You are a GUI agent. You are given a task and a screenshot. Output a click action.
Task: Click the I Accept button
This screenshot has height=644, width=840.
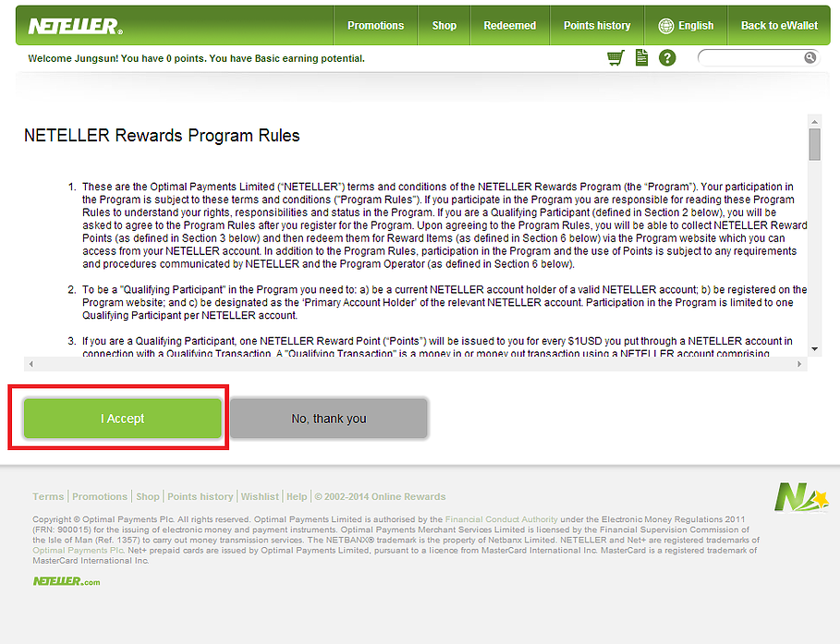[123, 419]
